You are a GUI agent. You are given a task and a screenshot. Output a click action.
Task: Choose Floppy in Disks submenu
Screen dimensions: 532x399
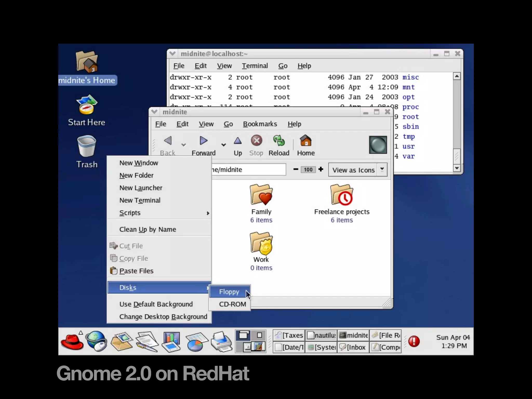pyautogui.click(x=230, y=292)
